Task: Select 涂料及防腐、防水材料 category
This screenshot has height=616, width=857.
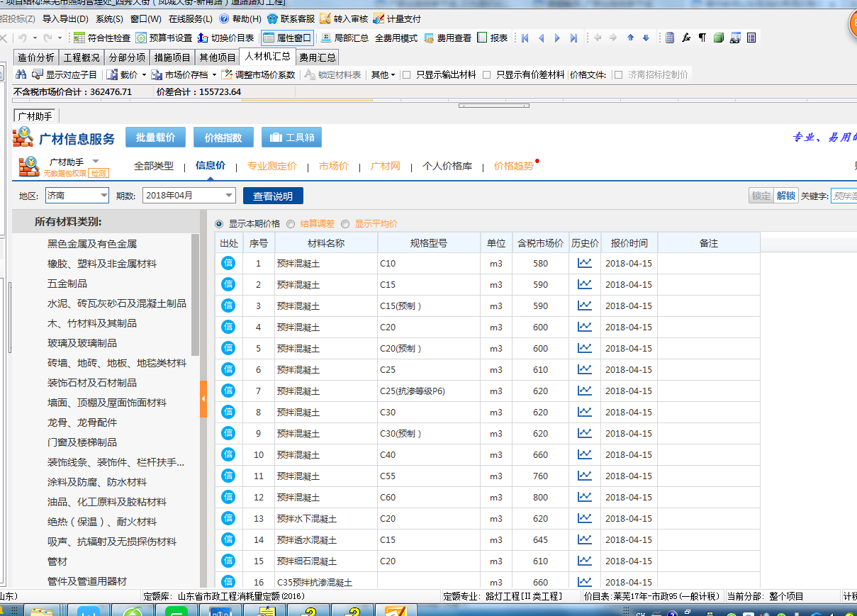Action: click(x=97, y=482)
